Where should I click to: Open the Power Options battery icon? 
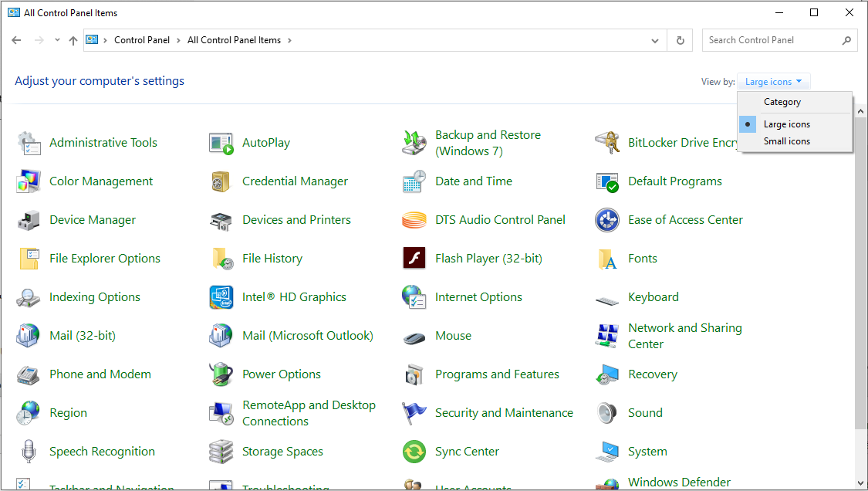pyautogui.click(x=221, y=374)
